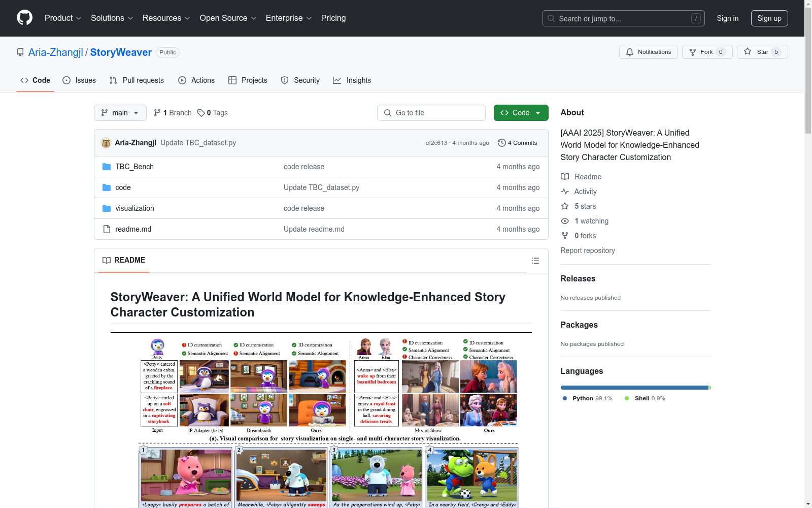
Task: Open the readme.md file
Action: click(x=133, y=229)
